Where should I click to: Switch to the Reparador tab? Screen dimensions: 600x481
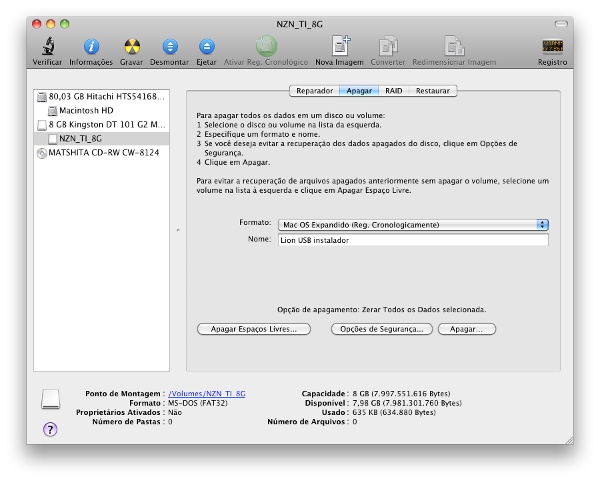click(315, 91)
